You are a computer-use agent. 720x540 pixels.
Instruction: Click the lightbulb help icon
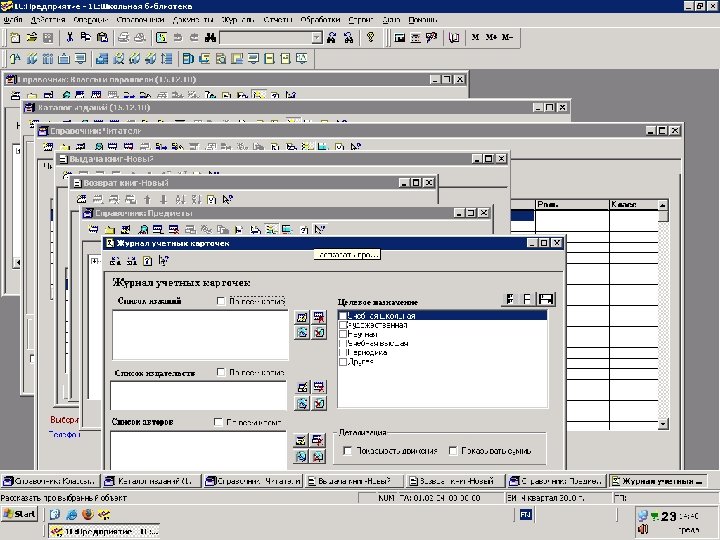pyautogui.click(x=371, y=38)
